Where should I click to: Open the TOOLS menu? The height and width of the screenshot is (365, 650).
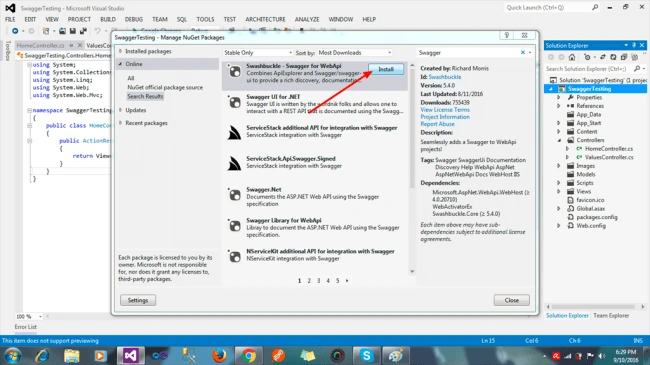[205, 19]
